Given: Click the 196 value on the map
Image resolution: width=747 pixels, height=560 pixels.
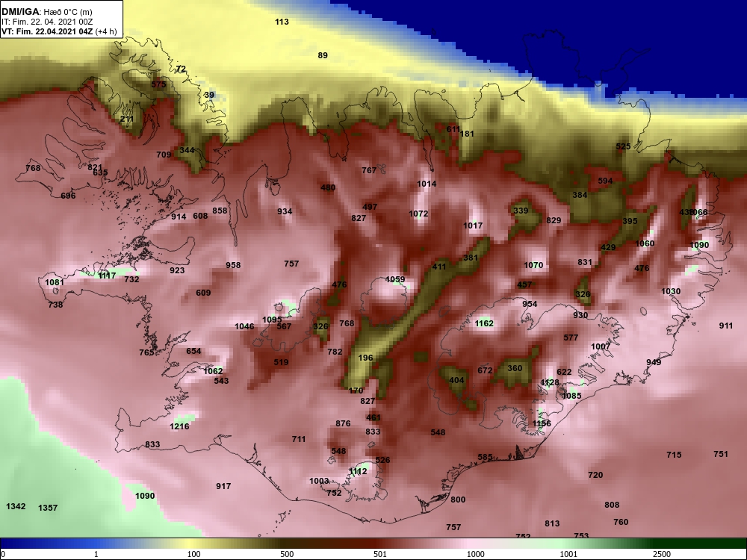Looking at the screenshot, I should 365,358.
